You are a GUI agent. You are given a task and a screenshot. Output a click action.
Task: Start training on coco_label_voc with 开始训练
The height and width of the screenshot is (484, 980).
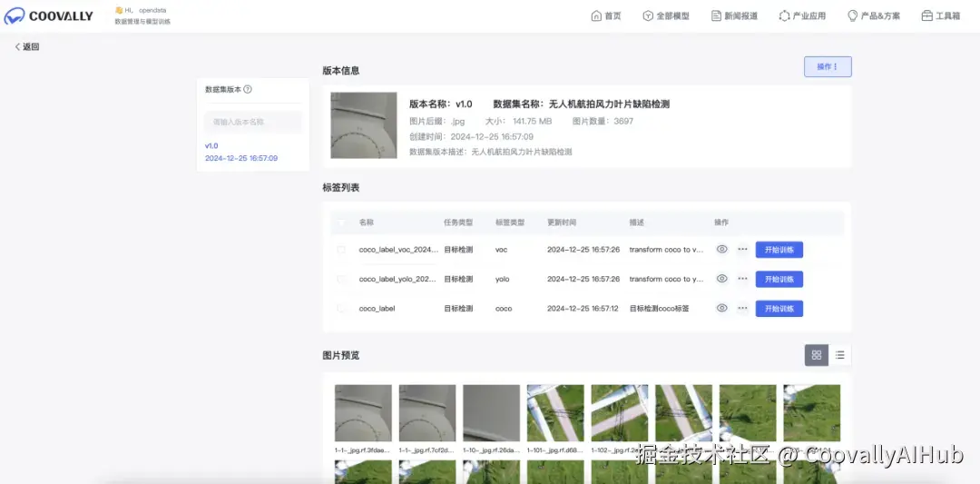pos(779,250)
